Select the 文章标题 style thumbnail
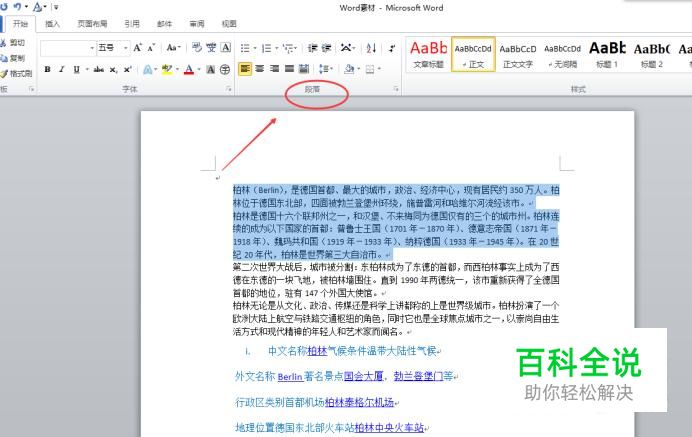 [428, 53]
